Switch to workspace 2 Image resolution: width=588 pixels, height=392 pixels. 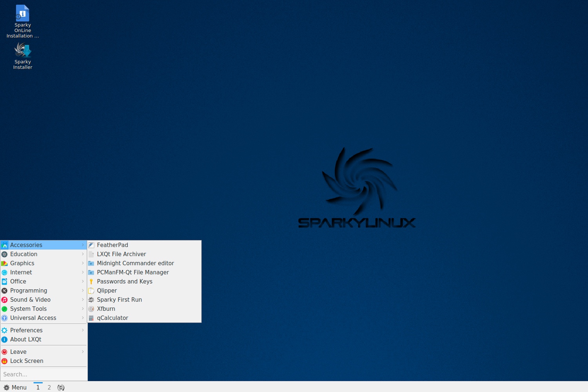pyautogui.click(x=49, y=387)
